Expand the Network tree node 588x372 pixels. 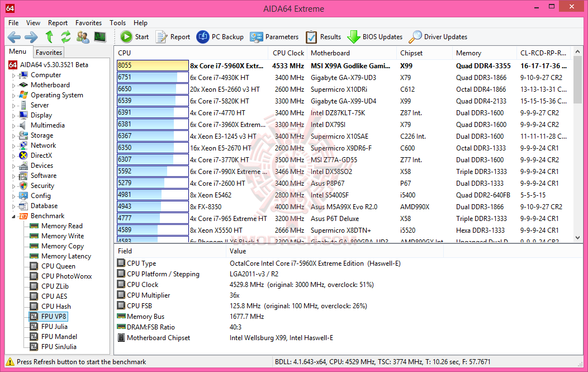click(14, 146)
